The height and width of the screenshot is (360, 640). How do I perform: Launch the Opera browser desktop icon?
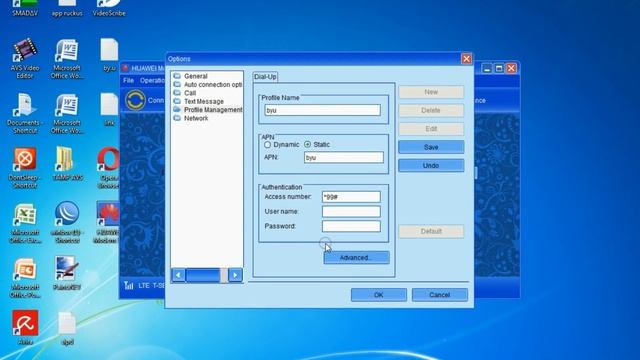coord(109,168)
